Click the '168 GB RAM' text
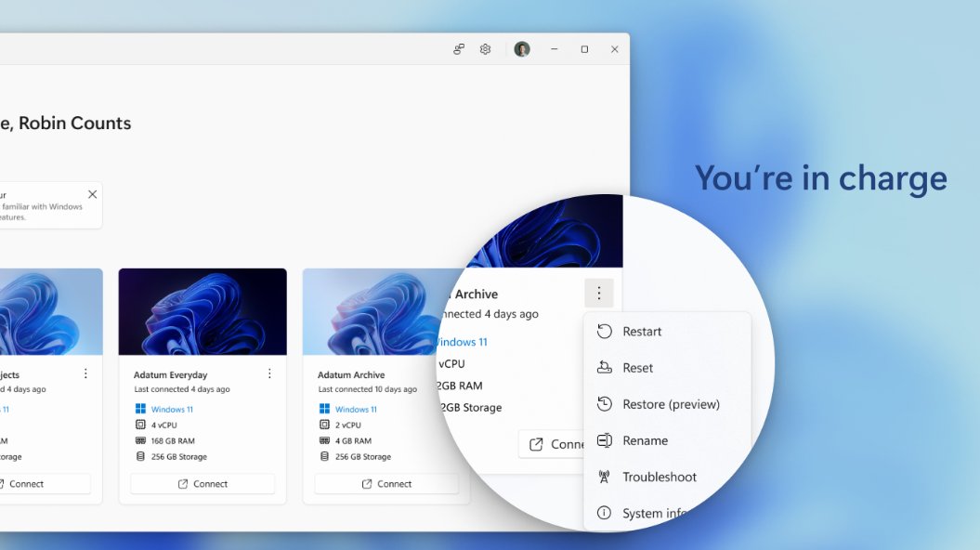 (173, 441)
